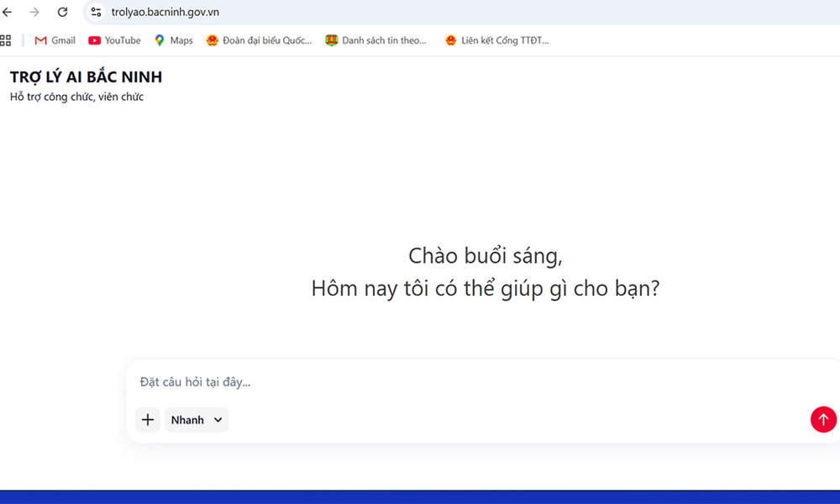Screen dimensions: 840x504
Task: Open Gmail from the bookmarks bar
Action: point(54,39)
